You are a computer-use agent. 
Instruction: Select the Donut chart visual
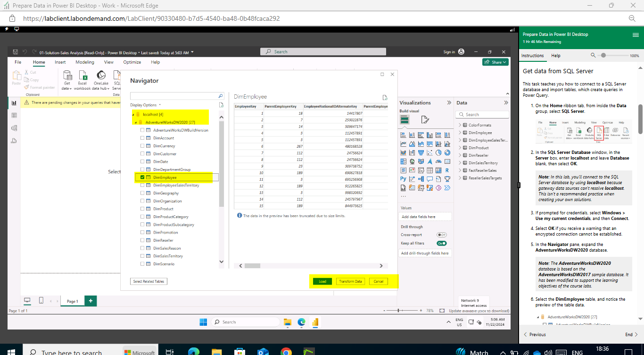tap(447, 152)
